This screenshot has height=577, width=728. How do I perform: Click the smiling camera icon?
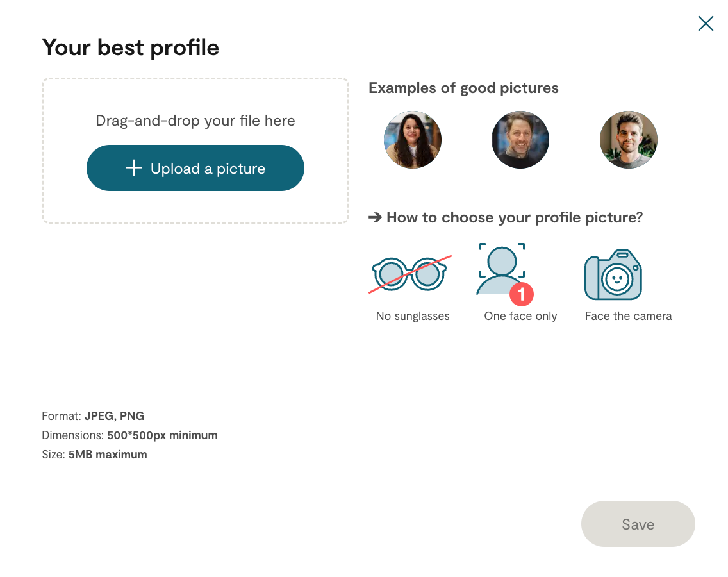coord(613,274)
